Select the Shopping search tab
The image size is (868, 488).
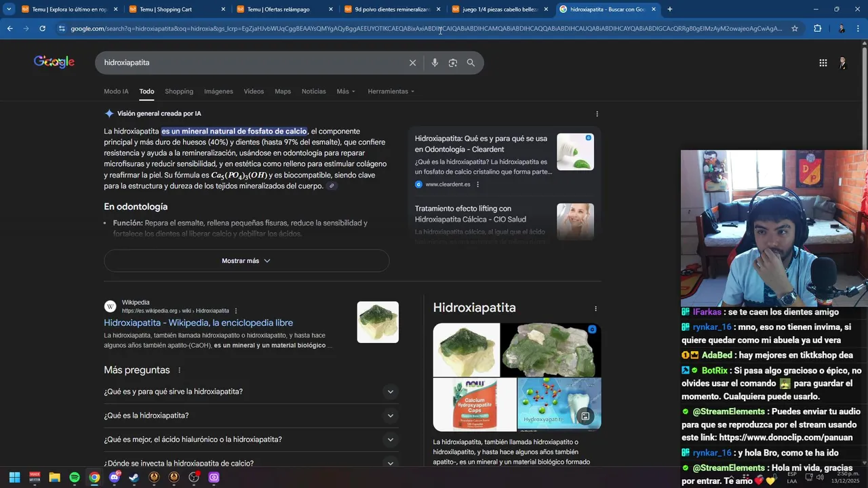click(x=179, y=91)
